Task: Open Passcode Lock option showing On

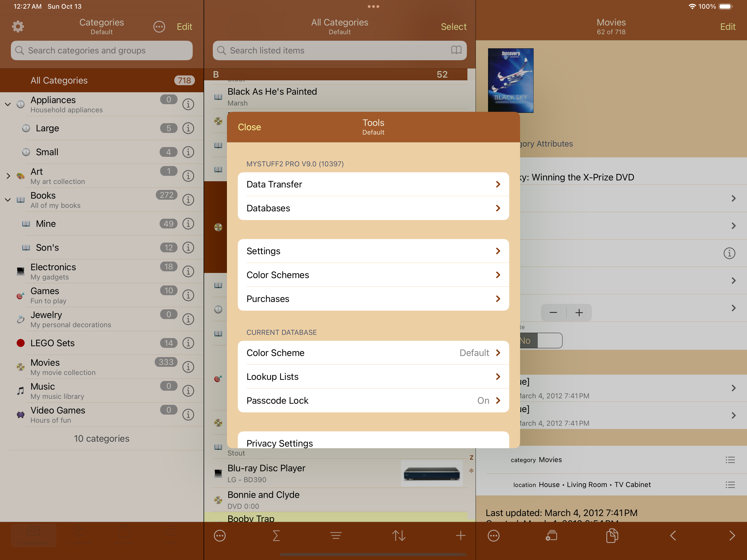Action: point(373,400)
